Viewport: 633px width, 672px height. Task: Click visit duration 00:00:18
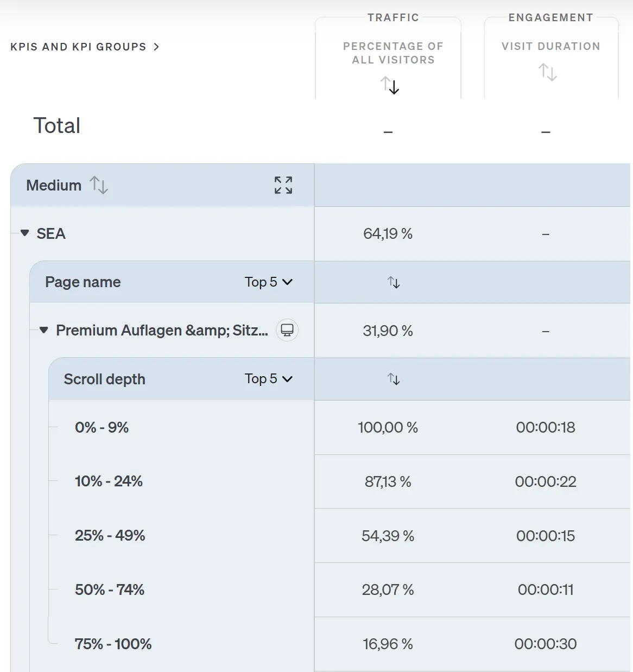pos(546,428)
